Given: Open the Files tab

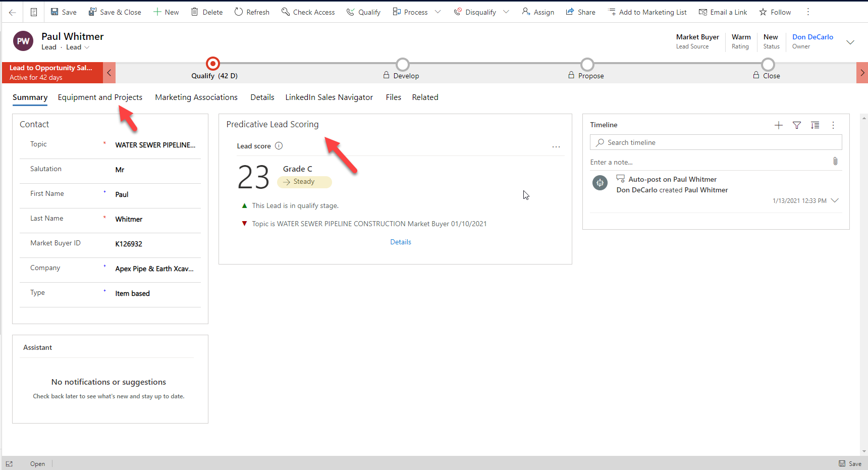Looking at the screenshot, I should [x=394, y=97].
